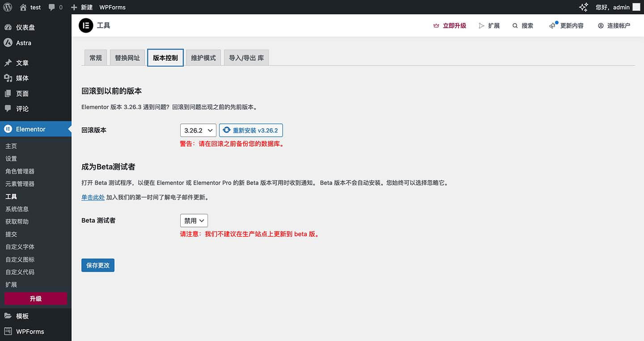Open the 导入/导出 库 tab
Viewport: 644px width, 341px height.
(x=246, y=58)
